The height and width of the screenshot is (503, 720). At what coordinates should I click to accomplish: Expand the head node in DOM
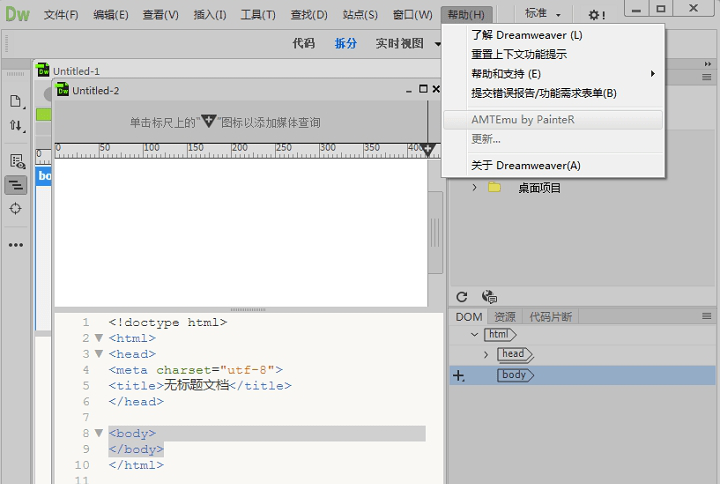486,355
